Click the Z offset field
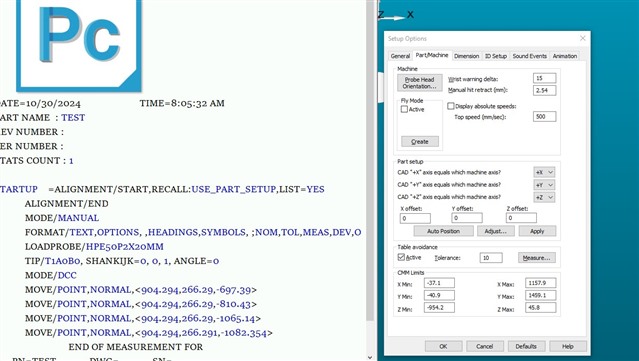 (x=521, y=218)
